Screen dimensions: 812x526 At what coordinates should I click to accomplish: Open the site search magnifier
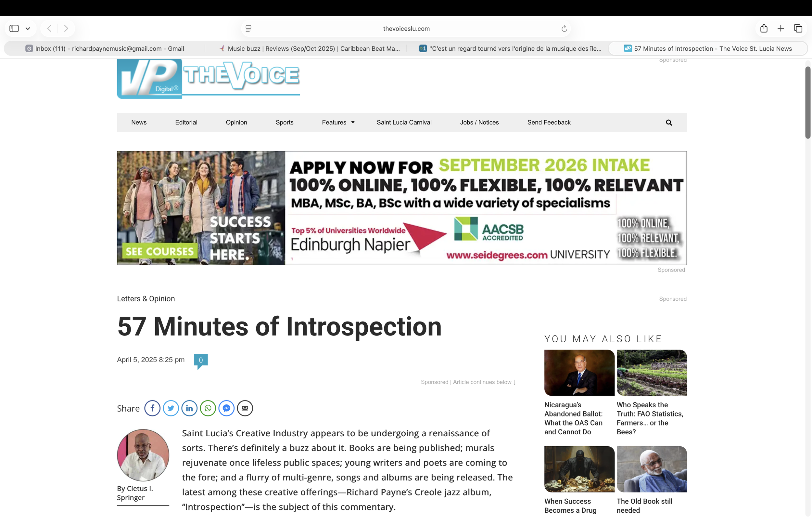tap(669, 123)
